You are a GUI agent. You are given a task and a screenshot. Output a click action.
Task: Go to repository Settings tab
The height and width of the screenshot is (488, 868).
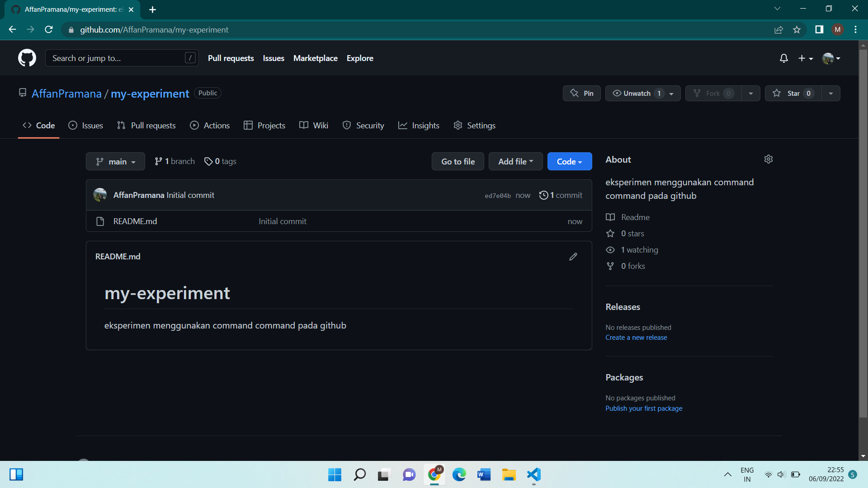(474, 125)
